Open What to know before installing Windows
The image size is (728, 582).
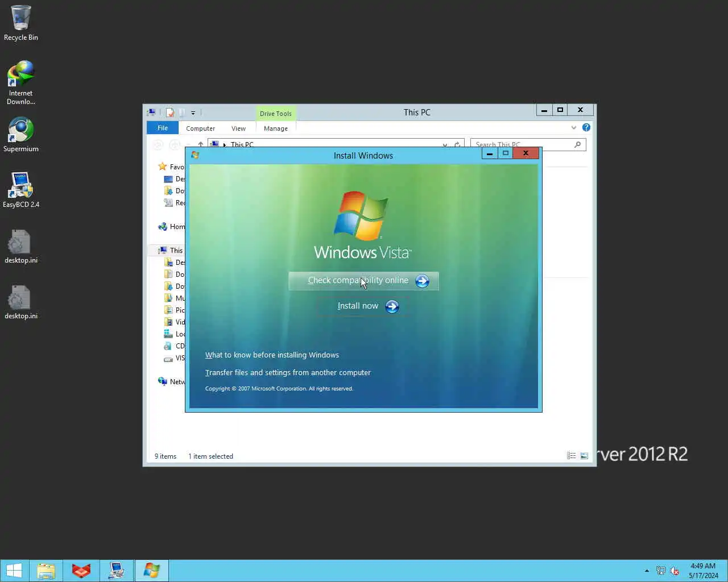click(272, 355)
